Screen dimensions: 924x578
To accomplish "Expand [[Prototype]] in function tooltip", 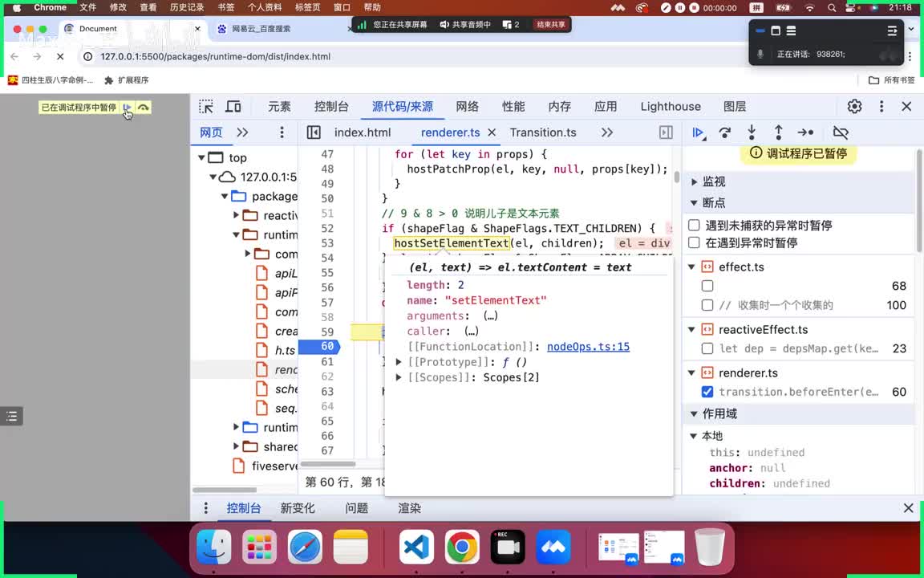I will [x=399, y=362].
